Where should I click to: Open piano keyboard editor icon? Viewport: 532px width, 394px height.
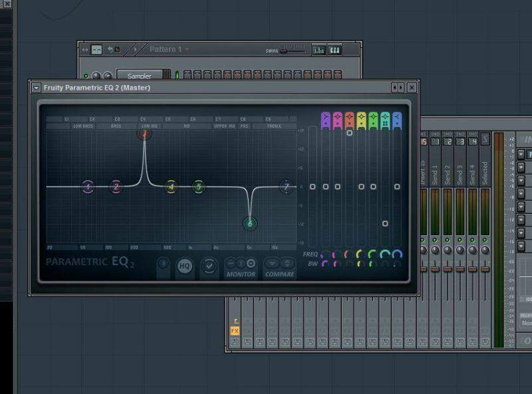[x=334, y=50]
